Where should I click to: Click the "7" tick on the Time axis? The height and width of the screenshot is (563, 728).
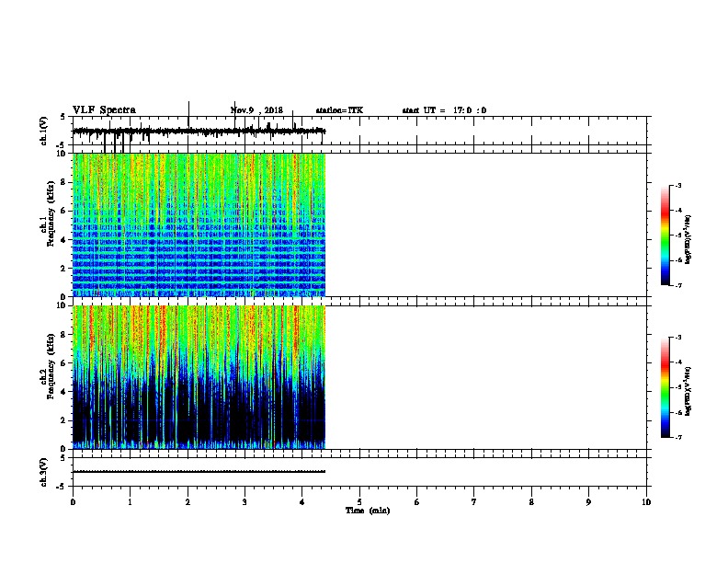click(474, 502)
